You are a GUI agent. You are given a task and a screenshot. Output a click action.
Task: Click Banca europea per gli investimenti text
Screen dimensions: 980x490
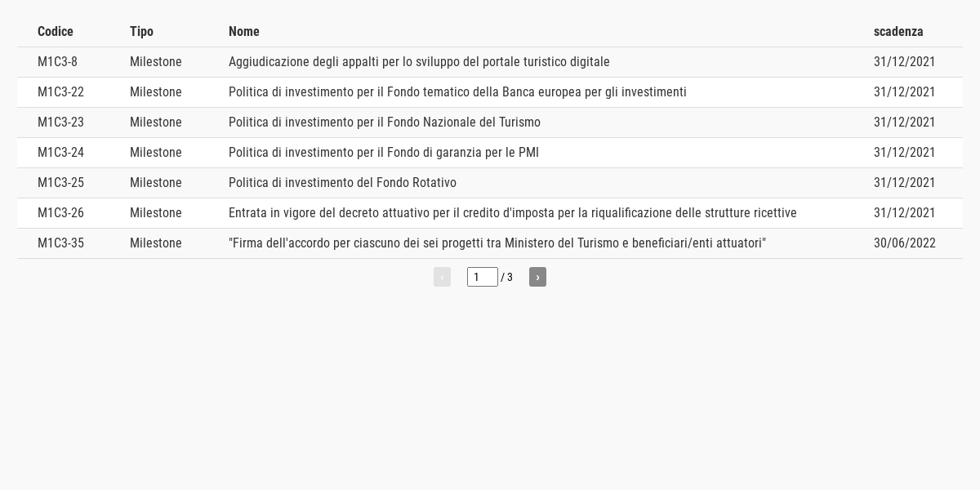coord(595,92)
